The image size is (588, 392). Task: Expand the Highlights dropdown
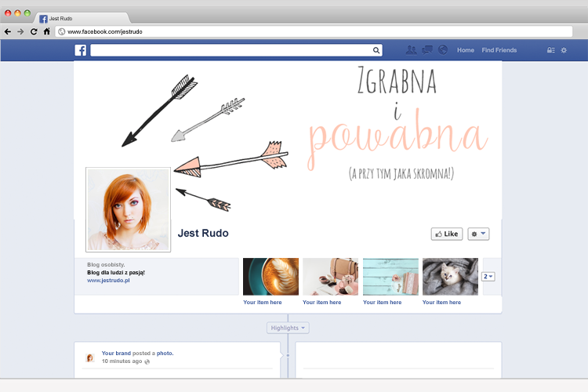pos(288,328)
